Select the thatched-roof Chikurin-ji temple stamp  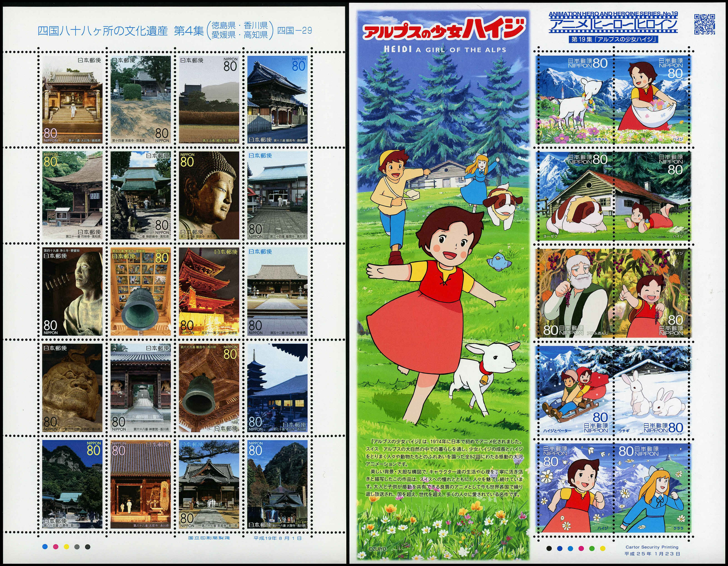(x=72, y=195)
